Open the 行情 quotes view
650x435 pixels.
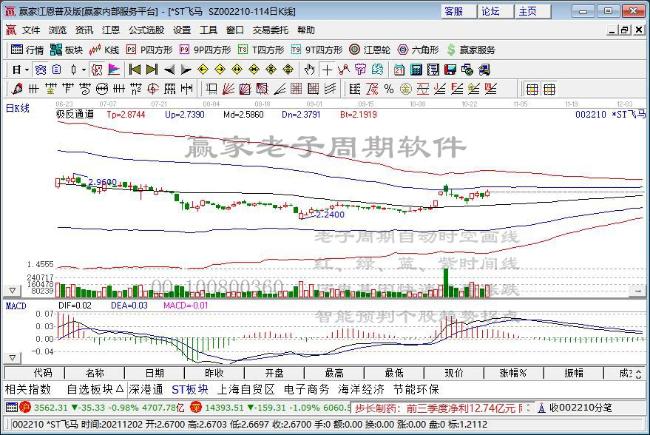[27, 50]
